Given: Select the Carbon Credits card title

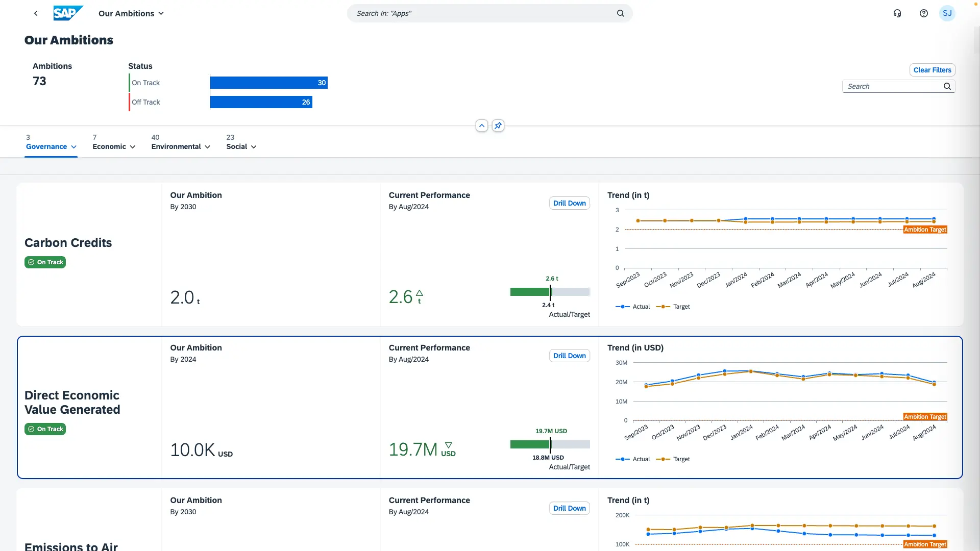Looking at the screenshot, I should pos(68,243).
